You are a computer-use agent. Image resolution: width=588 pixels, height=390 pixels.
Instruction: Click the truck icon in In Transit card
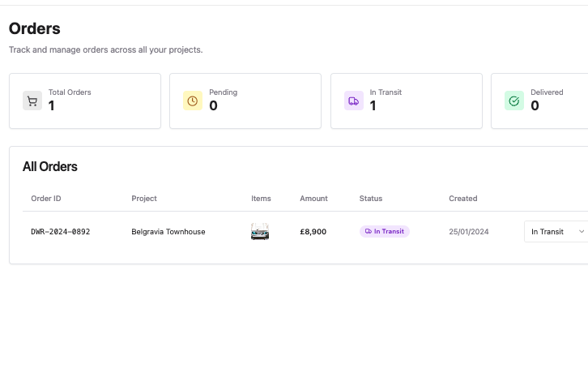click(x=353, y=101)
